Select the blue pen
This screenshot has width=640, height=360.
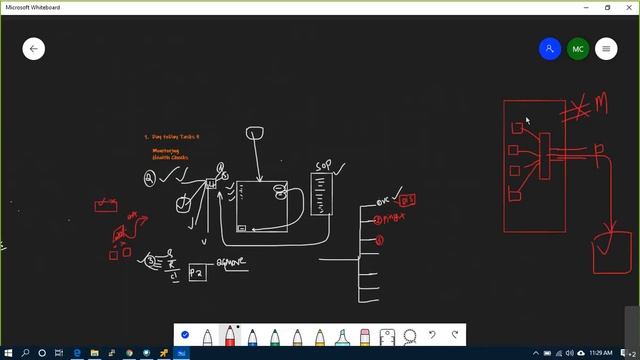[x=252, y=337]
